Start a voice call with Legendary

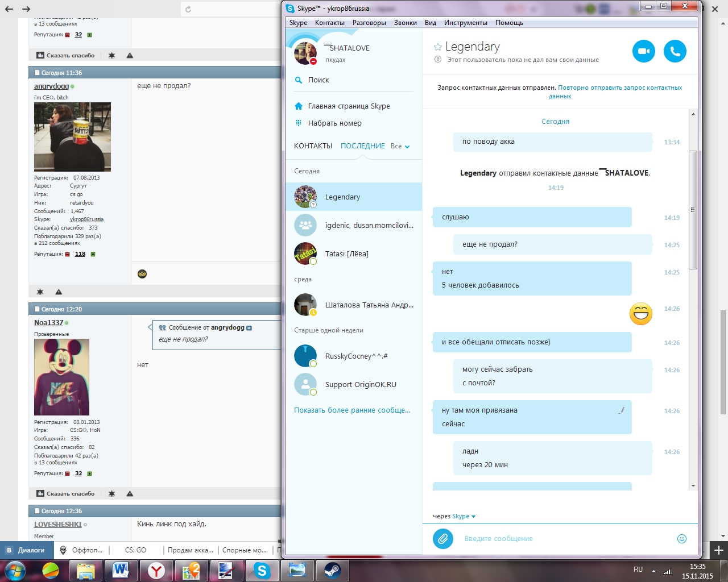point(675,51)
